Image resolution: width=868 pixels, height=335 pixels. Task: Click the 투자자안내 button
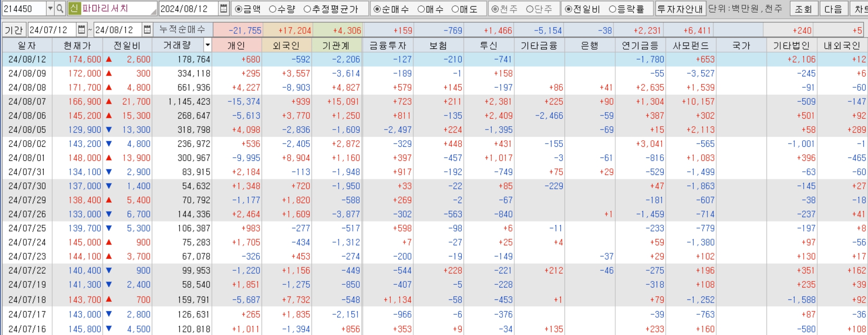coord(680,9)
